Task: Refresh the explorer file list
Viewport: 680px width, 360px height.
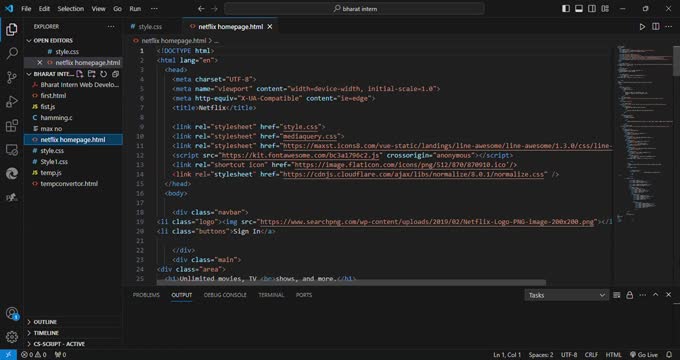Action: (x=103, y=74)
